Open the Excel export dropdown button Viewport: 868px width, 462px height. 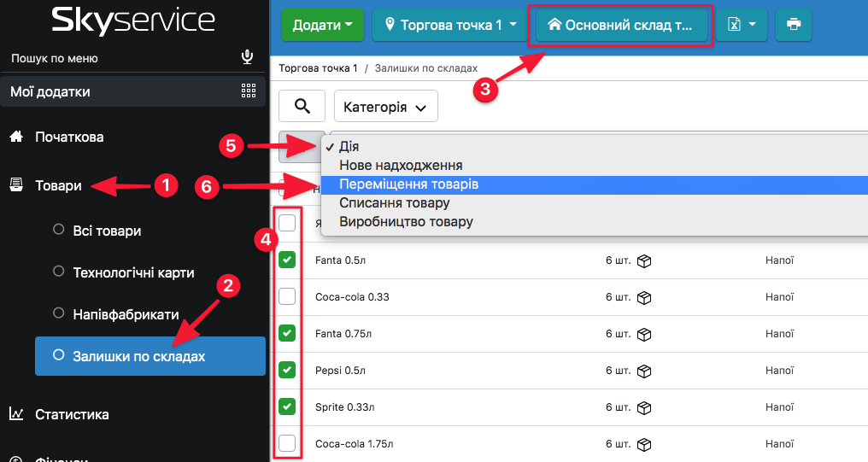[x=742, y=25]
